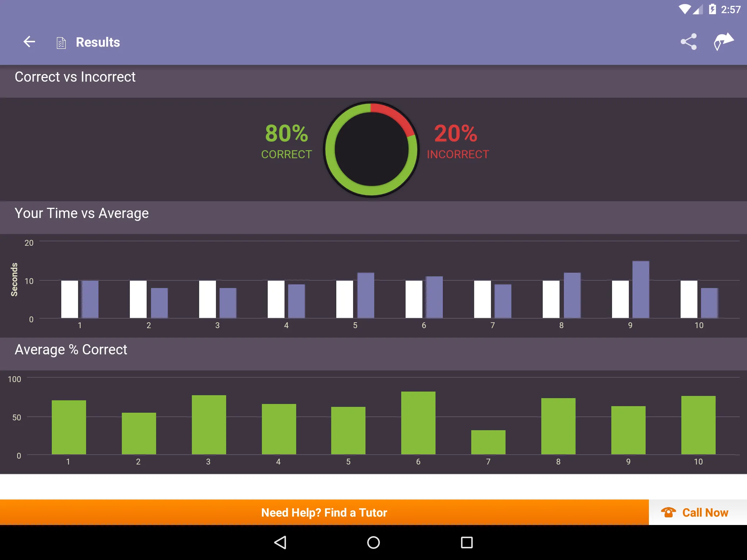Click the back arrow navigation icon
This screenshot has width=747, height=560.
coord(30,42)
